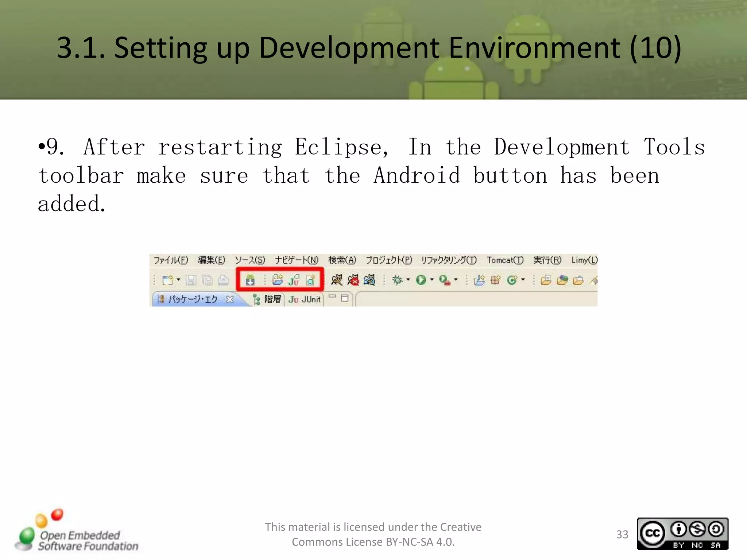The height and width of the screenshot is (560, 747).
Task: Click the Open Type folder icon
Action: [x=546, y=280]
